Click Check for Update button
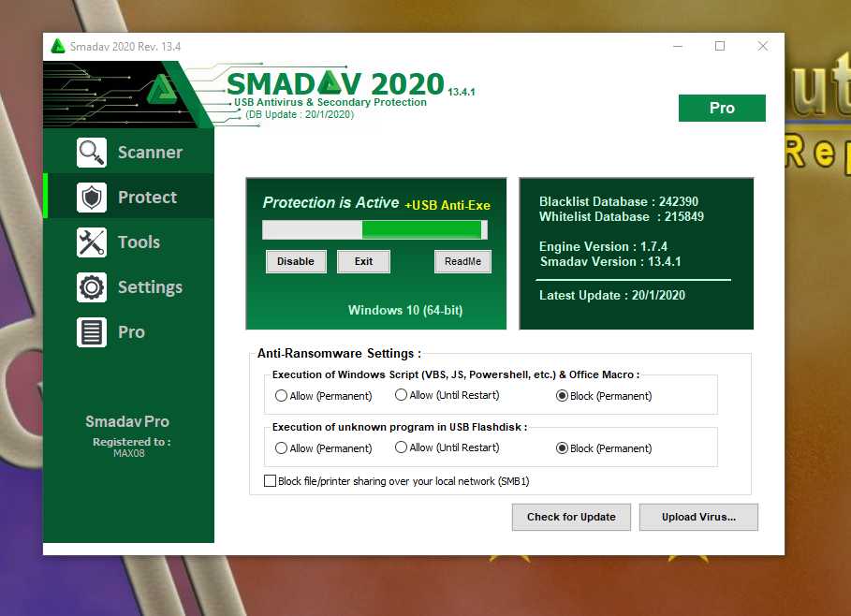The width and height of the screenshot is (851, 616). tap(571, 517)
